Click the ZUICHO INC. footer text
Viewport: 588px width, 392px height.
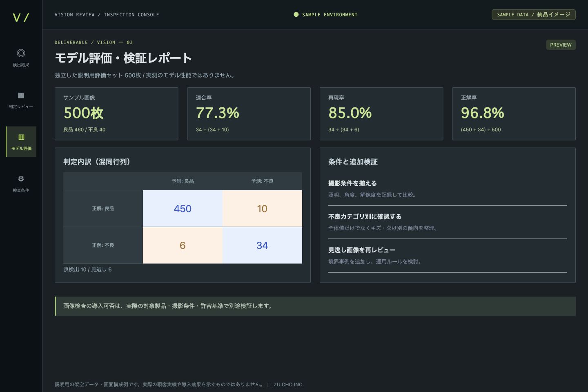pyautogui.click(x=289, y=385)
